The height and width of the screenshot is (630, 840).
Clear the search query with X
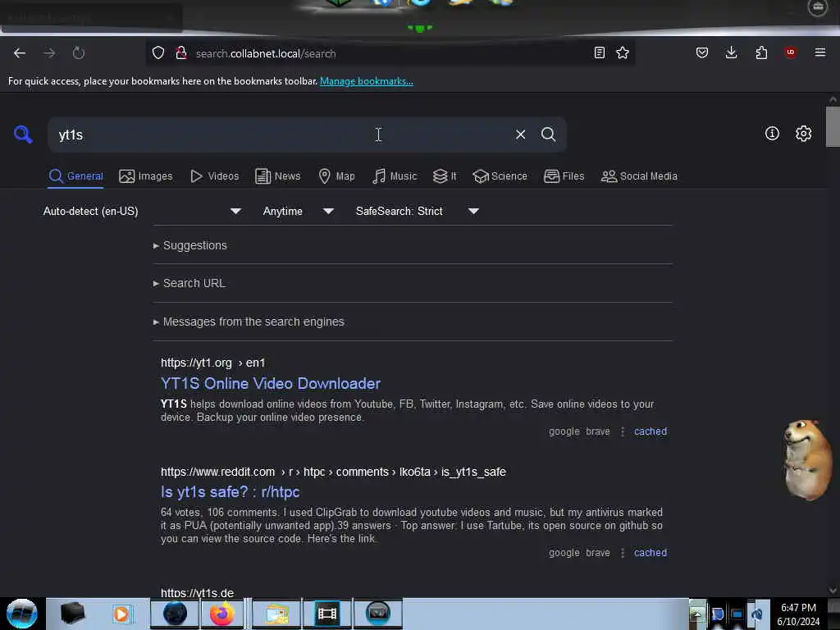pos(520,135)
